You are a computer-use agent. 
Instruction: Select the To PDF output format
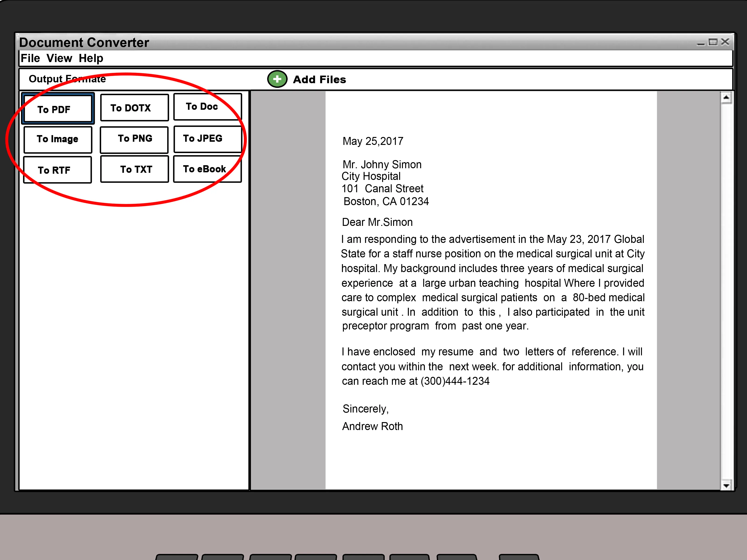(58, 109)
